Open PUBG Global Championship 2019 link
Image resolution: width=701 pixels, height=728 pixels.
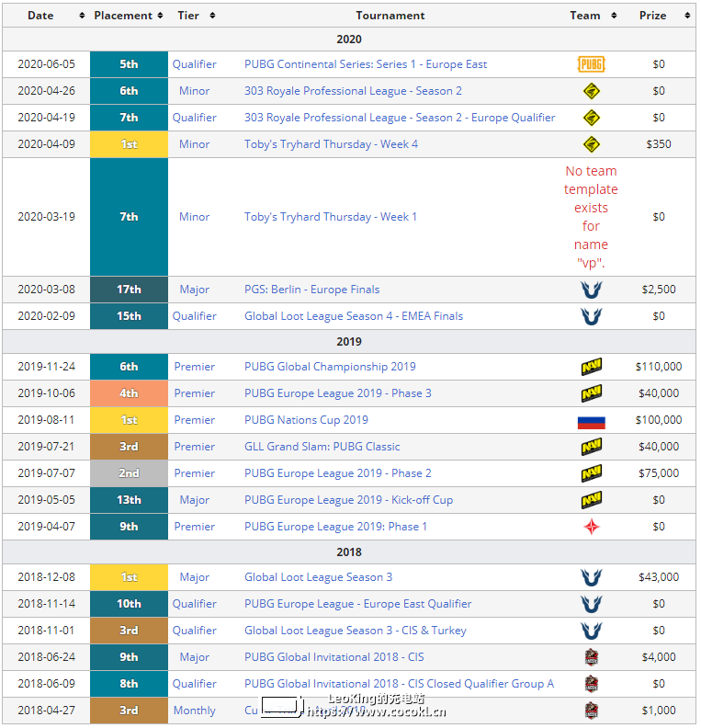(330, 367)
